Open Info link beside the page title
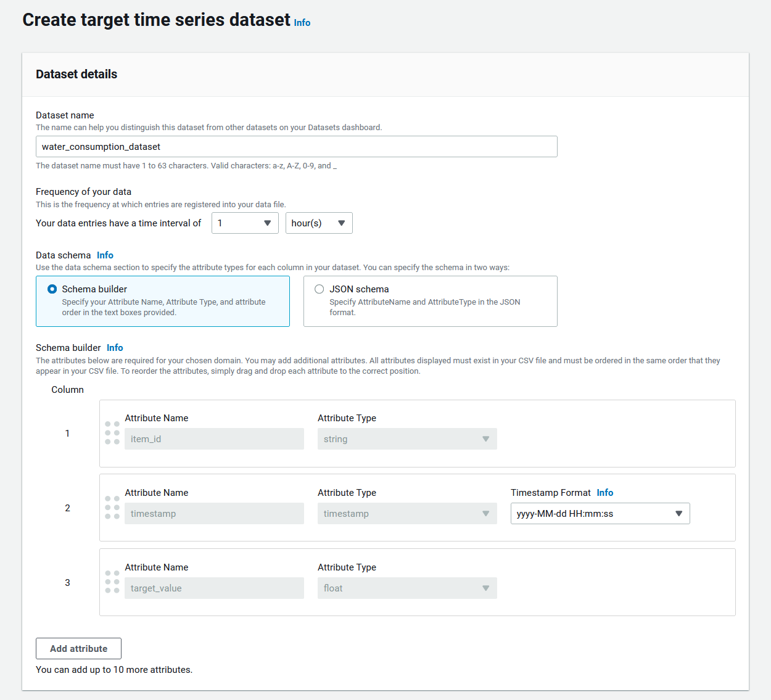 302,23
